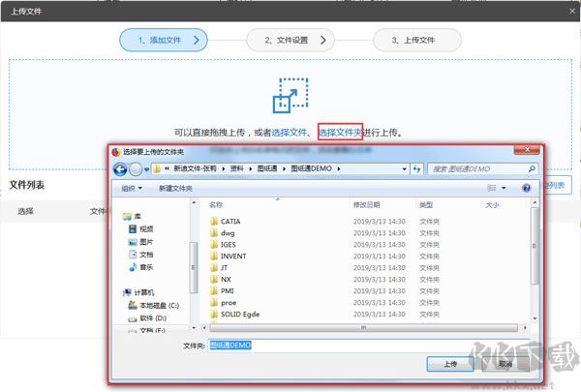The image size is (581, 392).
Task: Click scroll-up arrow of navigation pane
Action: [194, 202]
